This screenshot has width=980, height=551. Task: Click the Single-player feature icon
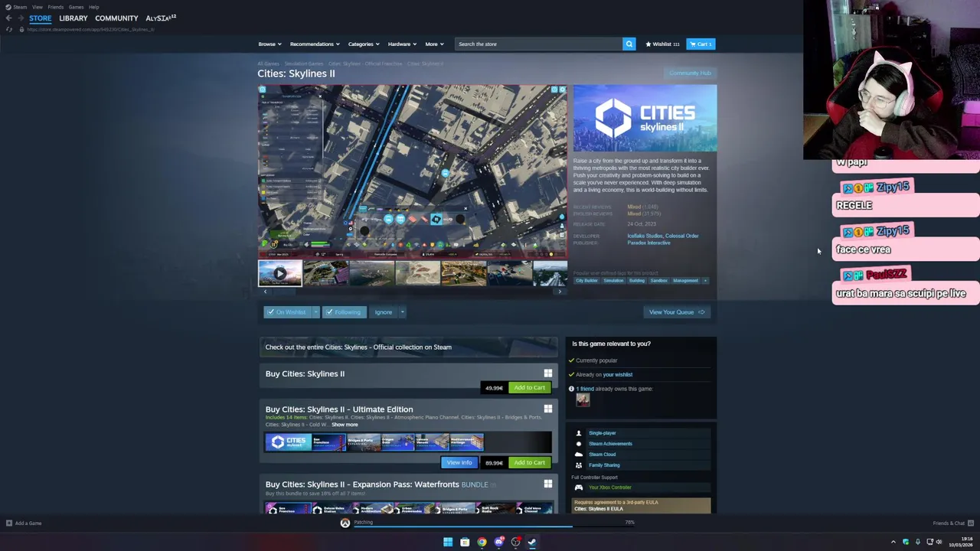[x=579, y=433]
